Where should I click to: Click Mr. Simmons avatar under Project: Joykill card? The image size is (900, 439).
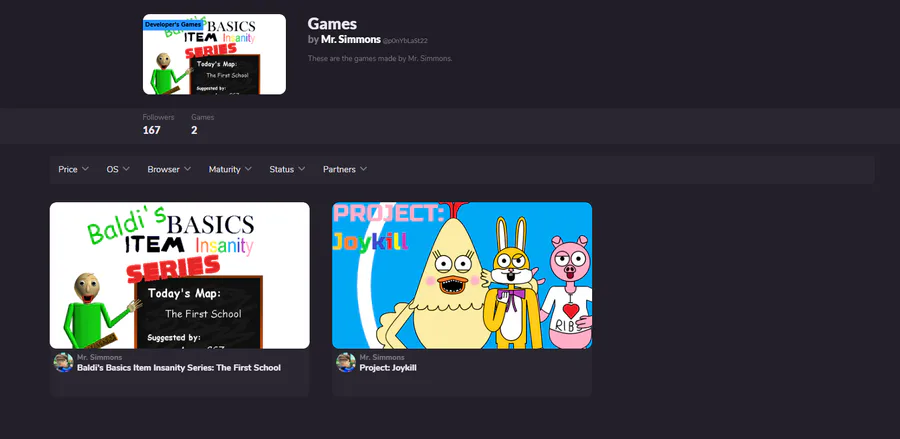346,363
